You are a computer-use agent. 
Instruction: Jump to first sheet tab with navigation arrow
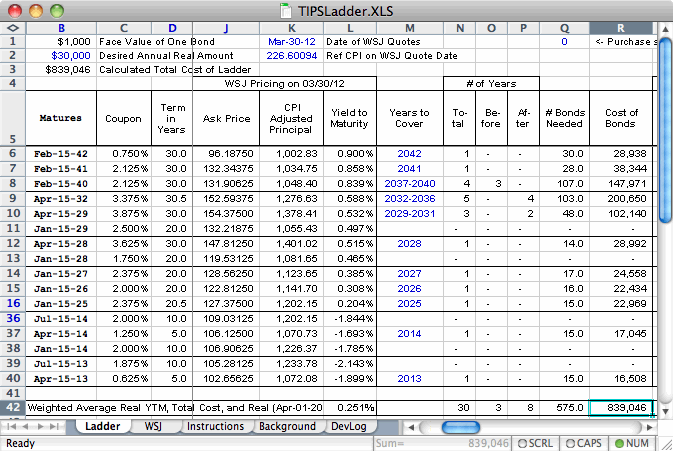(x=10, y=426)
